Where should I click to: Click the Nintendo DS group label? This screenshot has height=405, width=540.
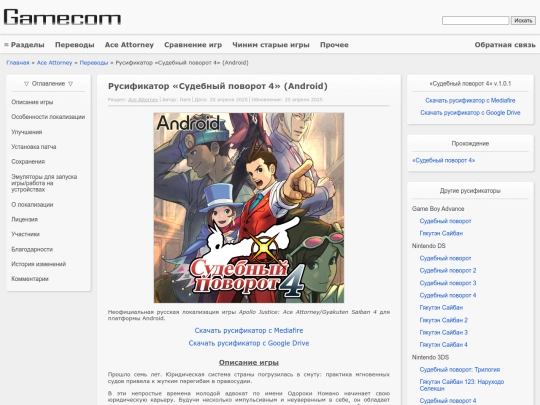[x=428, y=246]
